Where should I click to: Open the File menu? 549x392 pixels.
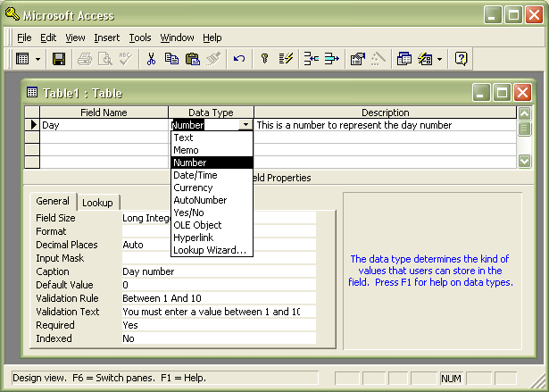point(24,38)
